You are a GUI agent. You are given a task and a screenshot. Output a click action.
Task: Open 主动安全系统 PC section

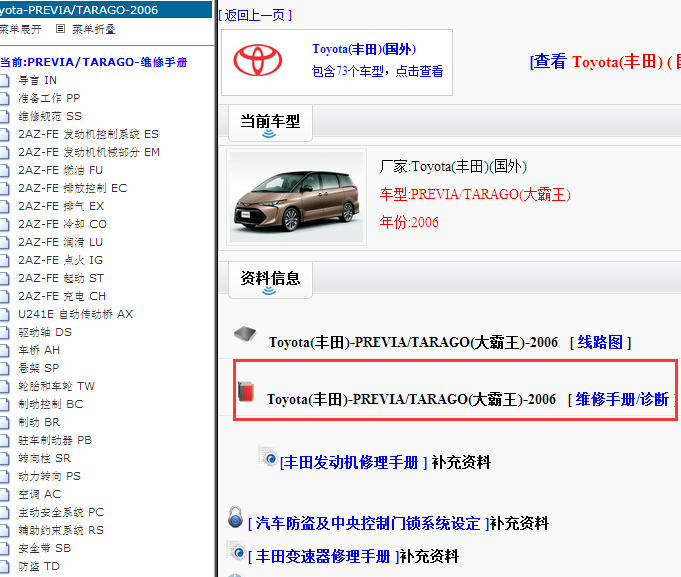click(x=61, y=512)
